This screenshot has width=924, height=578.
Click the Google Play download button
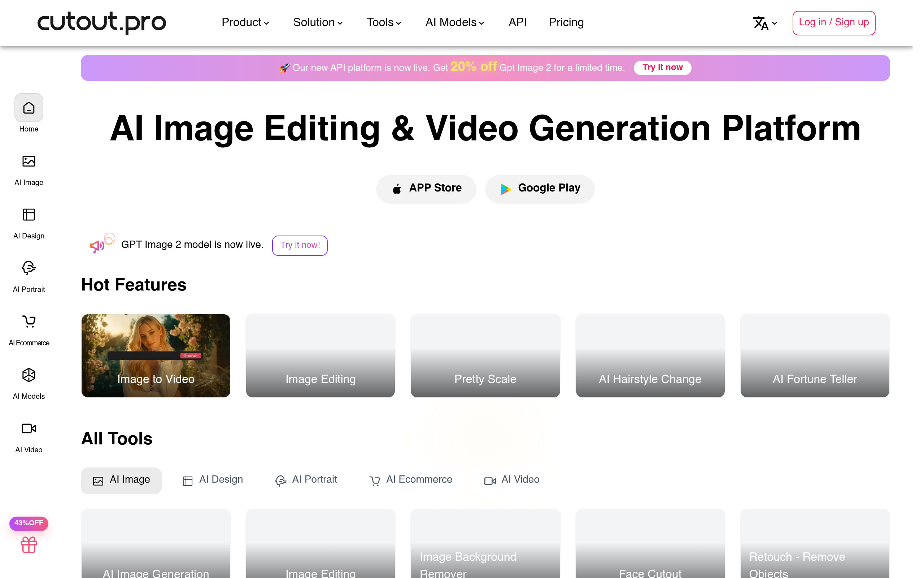coord(540,189)
